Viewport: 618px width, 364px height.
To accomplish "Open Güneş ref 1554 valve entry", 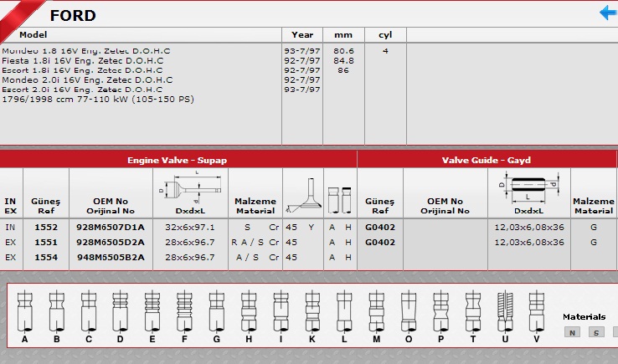I will (46, 257).
